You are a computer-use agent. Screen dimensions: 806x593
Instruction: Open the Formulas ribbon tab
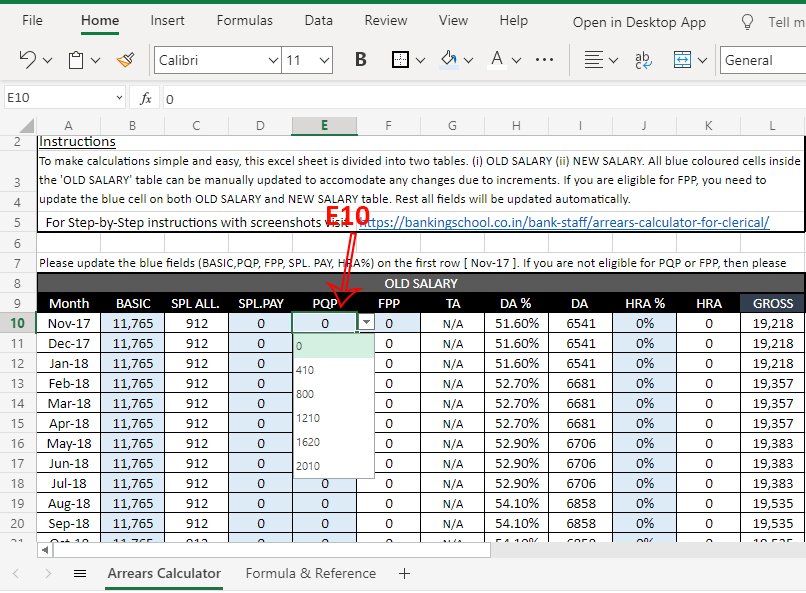click(244, 20)
